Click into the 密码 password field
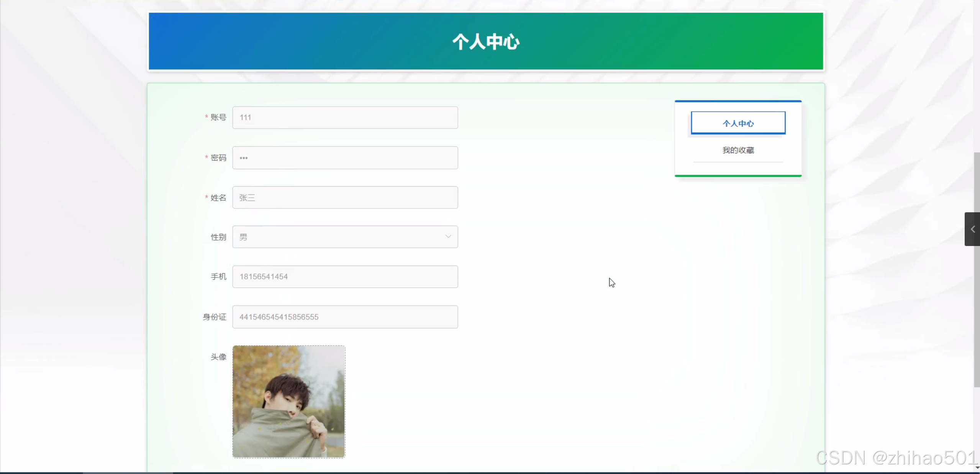Image resolution: width=980 pixels, height=474 pixels. 345,157
